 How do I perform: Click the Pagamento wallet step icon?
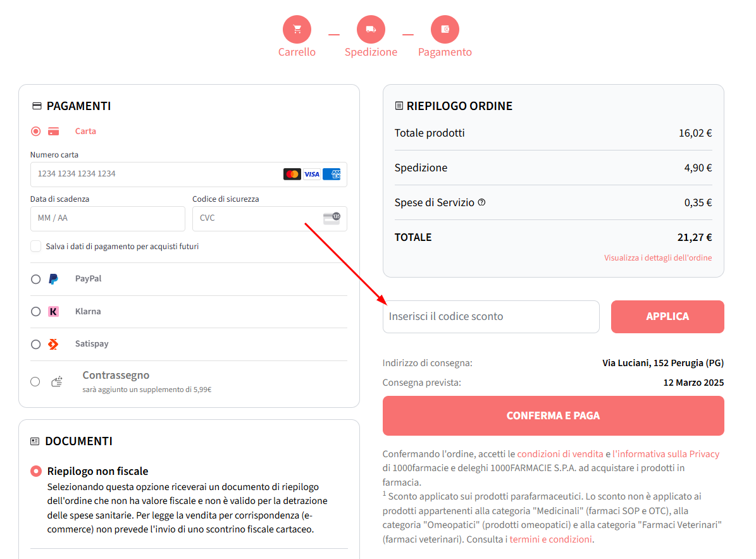[445, 29]
